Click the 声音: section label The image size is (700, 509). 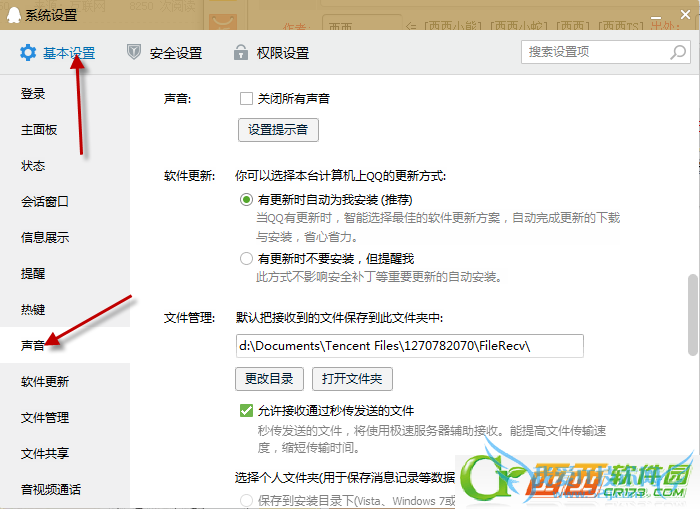[x=177, y=99]
